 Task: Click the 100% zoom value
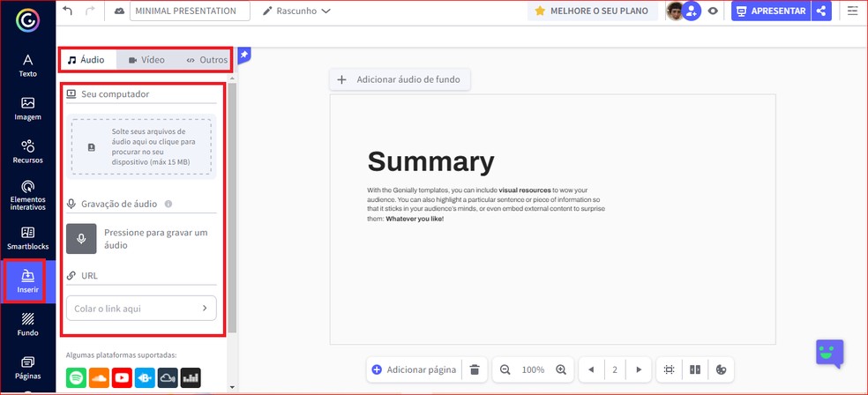click(533, 369)
